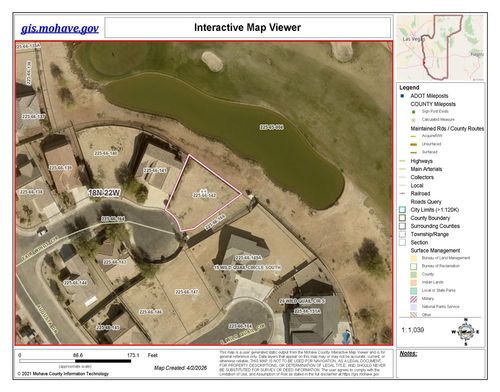The width and height of the screenshot is (500, 392).
Task: Click the Map Created date text
Action: [180, 368]
